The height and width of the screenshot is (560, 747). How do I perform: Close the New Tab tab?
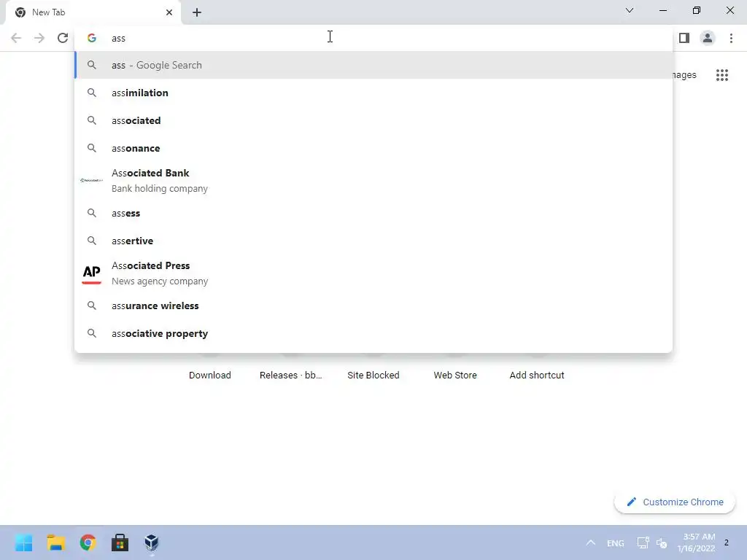tap(169, 12)
